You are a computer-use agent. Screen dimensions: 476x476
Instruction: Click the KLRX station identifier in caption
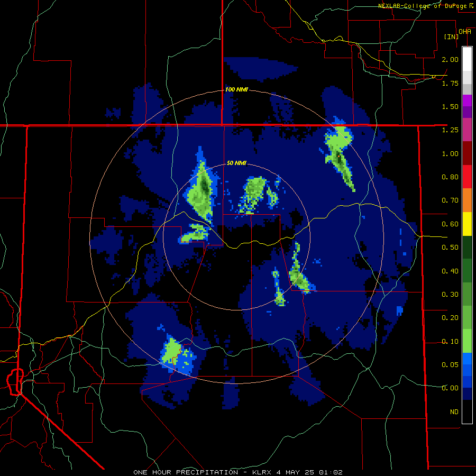(263, 472)
